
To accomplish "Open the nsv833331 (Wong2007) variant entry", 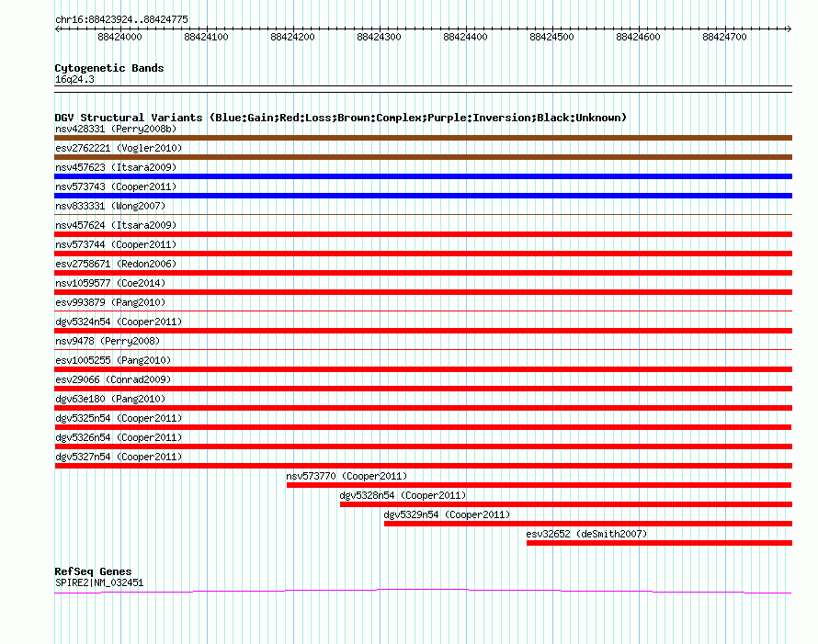I will click(110, 206).
